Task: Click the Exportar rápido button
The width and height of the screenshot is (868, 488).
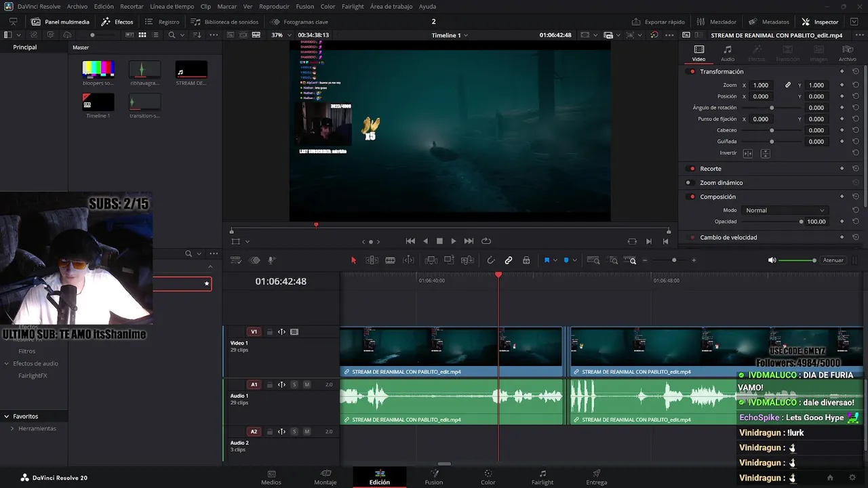Action: pyautogui.click(x=658, y=22)
